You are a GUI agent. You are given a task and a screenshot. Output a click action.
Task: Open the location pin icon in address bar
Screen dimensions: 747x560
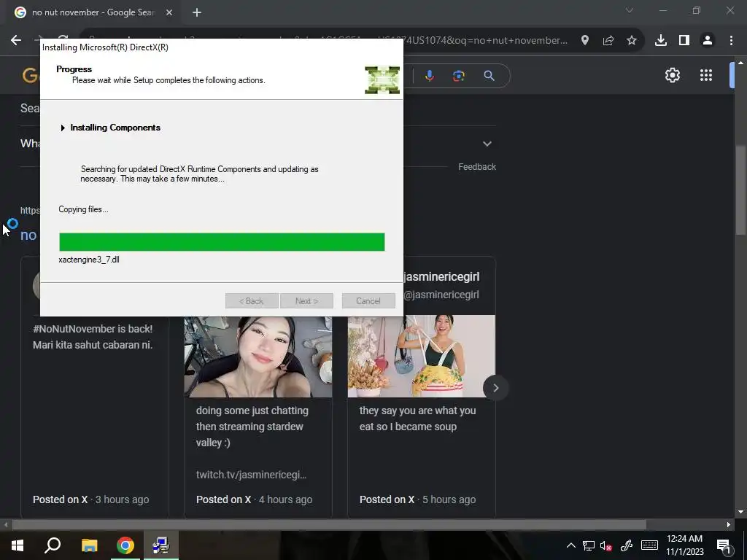pyautogui.click(x=584, y=41)
